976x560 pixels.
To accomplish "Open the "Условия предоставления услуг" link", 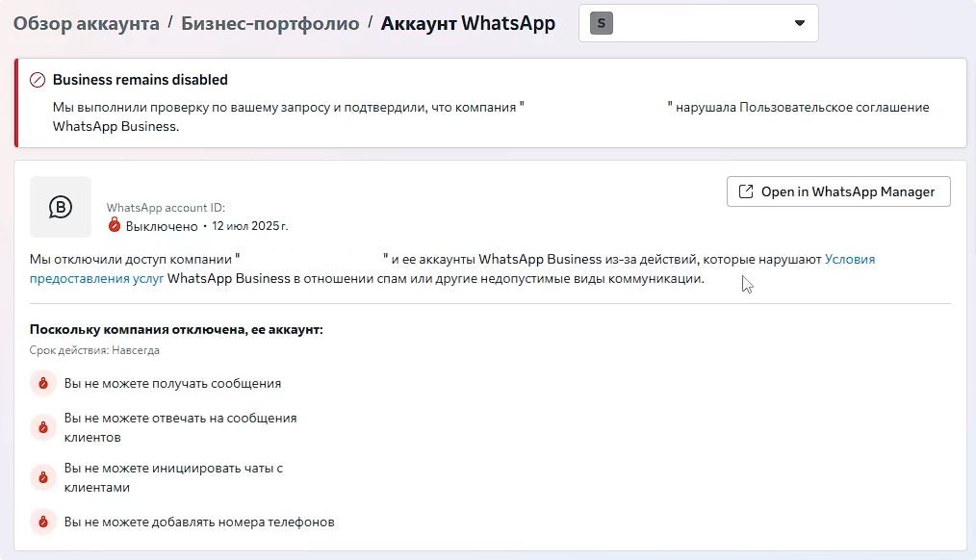I will [850, 259].
